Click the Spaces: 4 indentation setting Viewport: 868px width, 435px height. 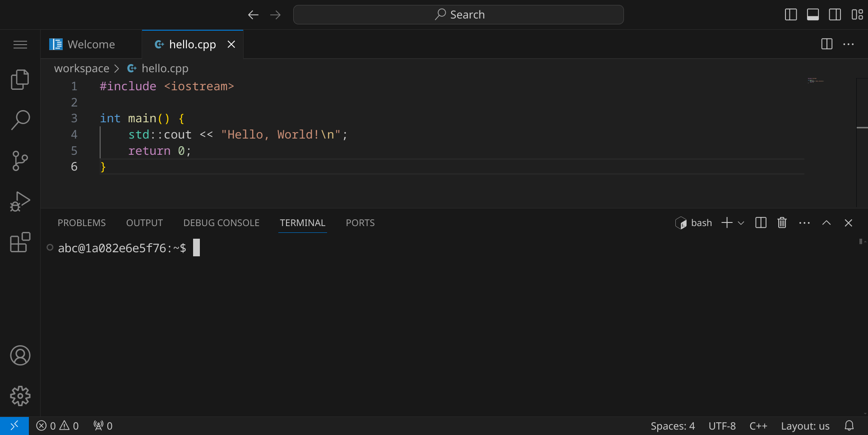point(672,426)
